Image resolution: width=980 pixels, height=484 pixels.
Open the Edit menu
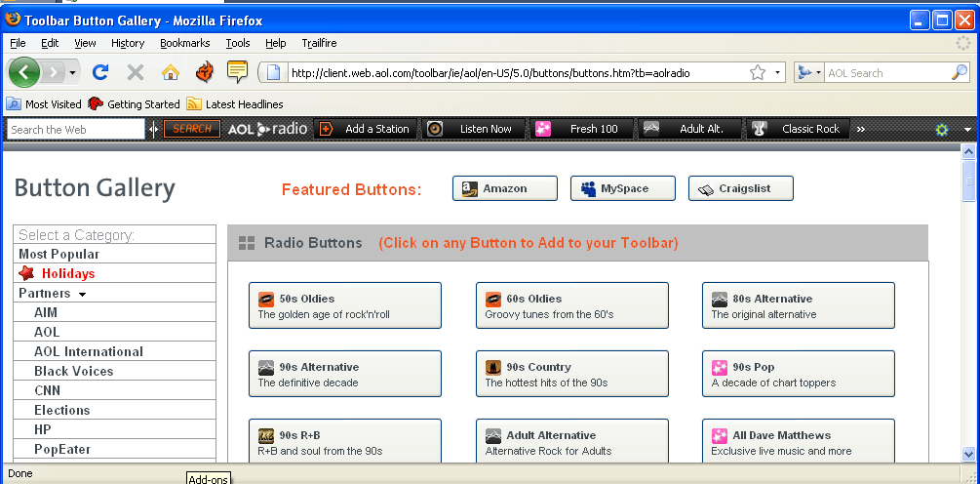(50, 43)
